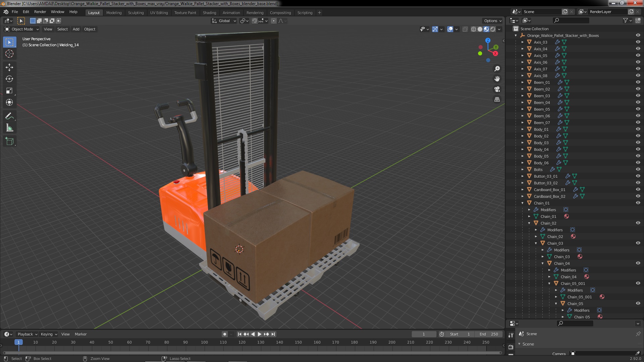
Task: Click the Scale tool icon
Action: click(9, 90)
